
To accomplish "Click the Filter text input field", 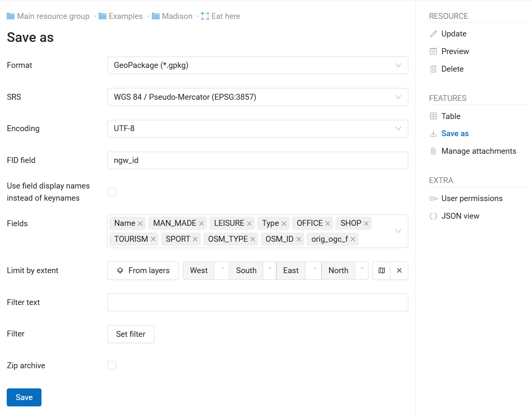I will tap(257, 302).
